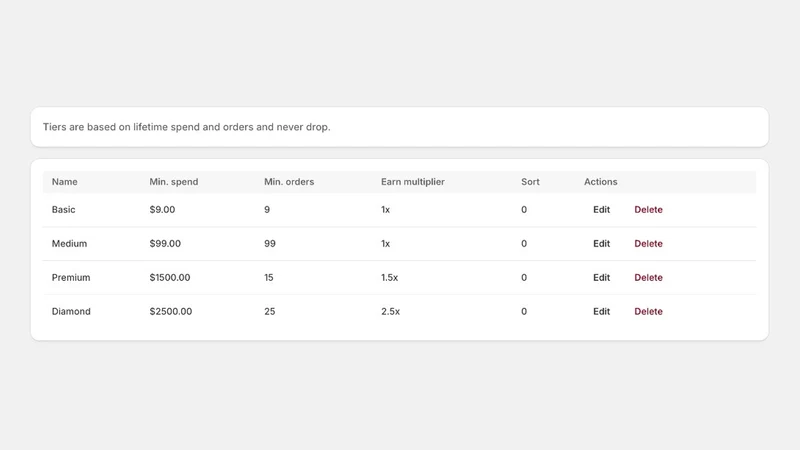Click the 25 min orders value

(x=269, y=312)
